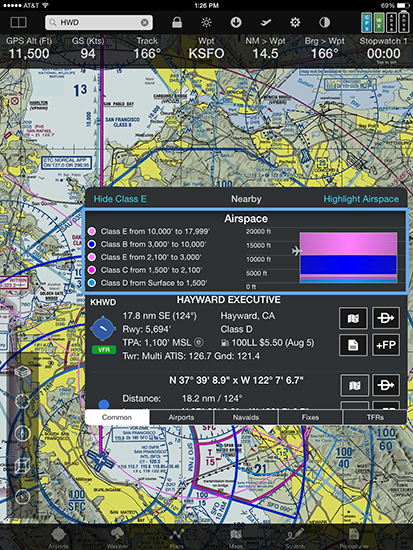Open the split-screen panel icon

point(18,22)
